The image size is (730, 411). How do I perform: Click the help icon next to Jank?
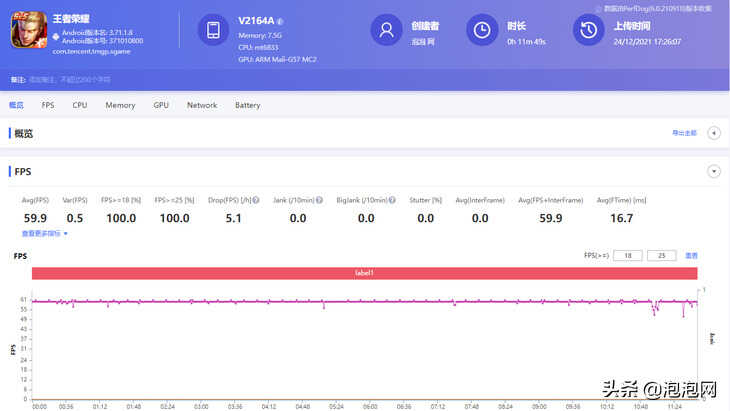[x=321, y=200]
